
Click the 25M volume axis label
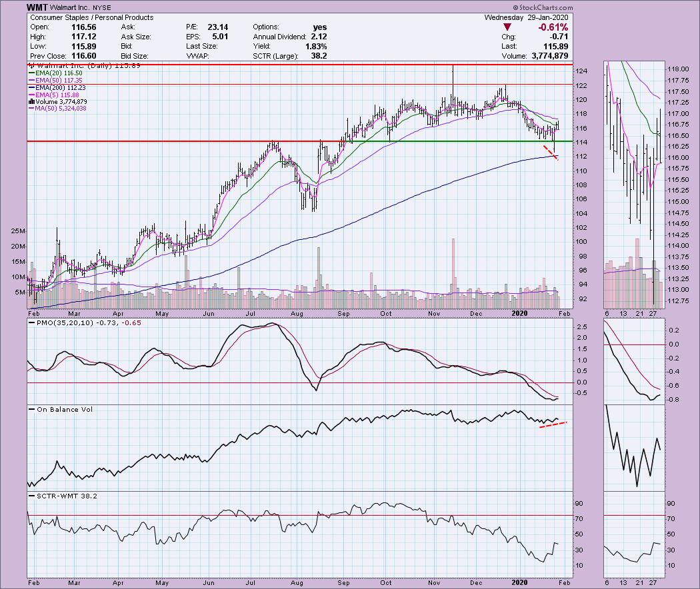pos(18,231)
